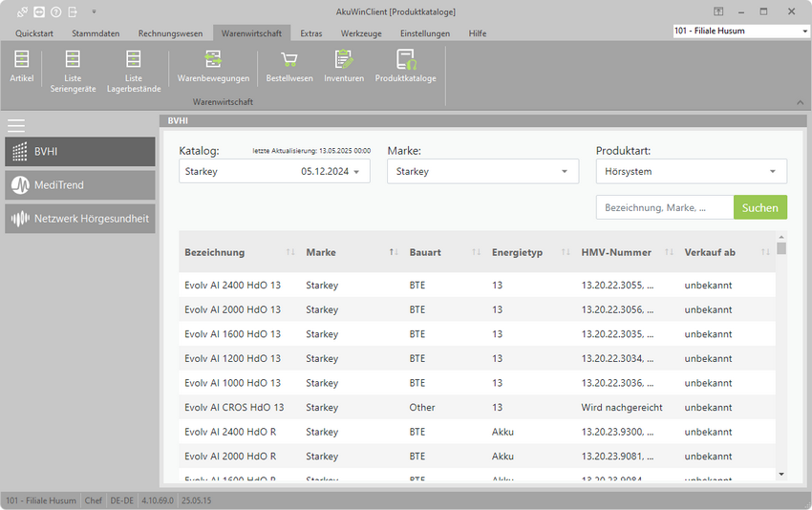Open the Rechnungswesen tab

(x=170, y=33)
